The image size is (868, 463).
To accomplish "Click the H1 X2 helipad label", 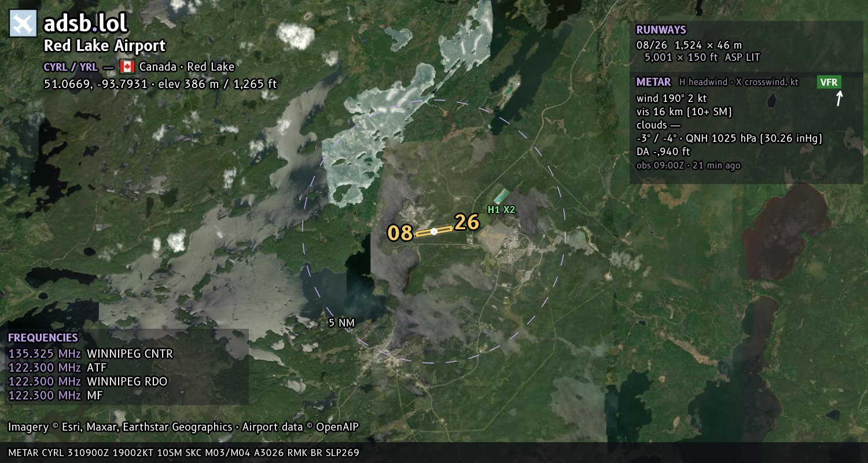I will (x=501, y=210).
